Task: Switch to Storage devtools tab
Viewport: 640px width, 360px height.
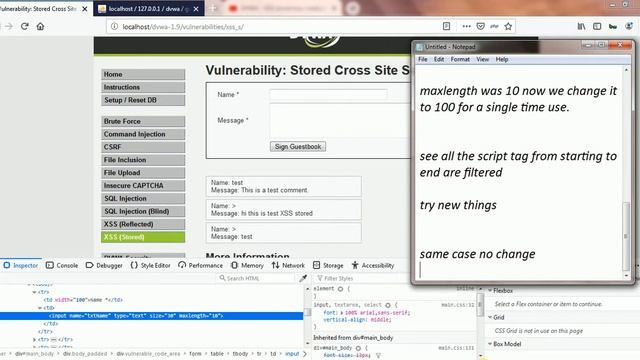Action: coord(328,265)
